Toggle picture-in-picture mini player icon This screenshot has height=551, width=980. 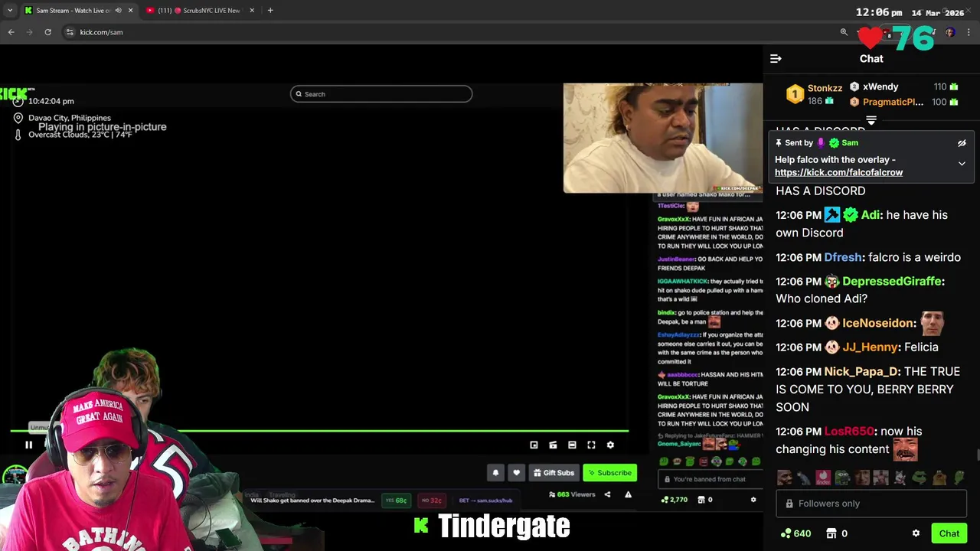pyautogui.click(x=534, y=445)
